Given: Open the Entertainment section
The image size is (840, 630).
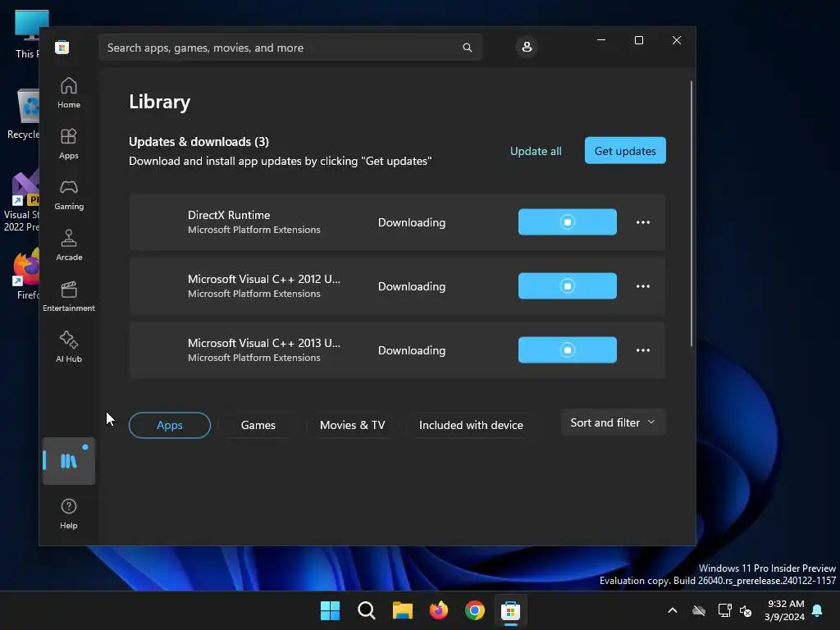Looking at the screenshot, I should click(x=69, y=297).
